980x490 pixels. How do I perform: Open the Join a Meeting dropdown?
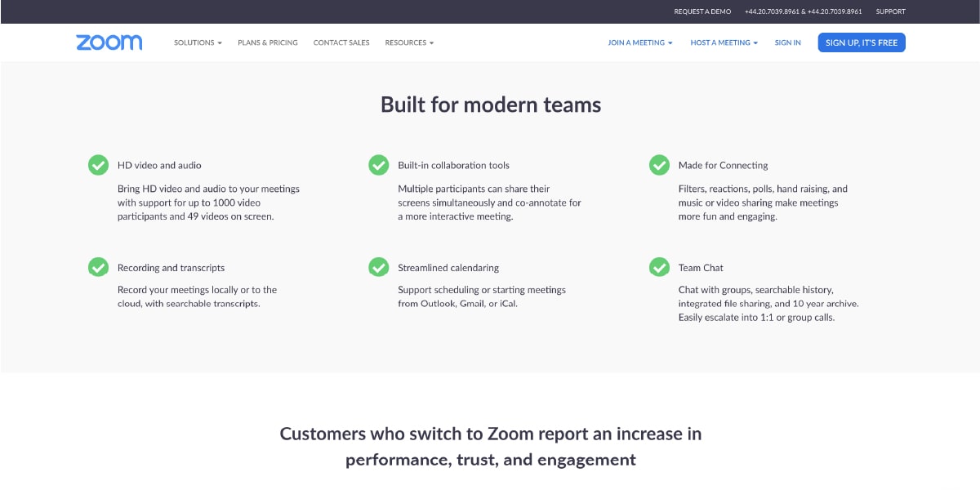640,42
